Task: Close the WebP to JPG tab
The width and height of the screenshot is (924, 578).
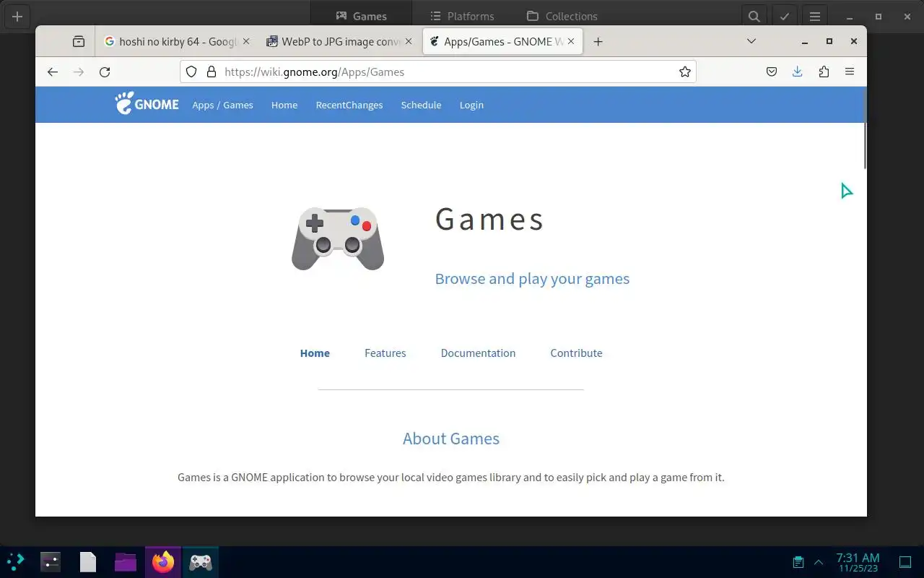Action: pos(409,42)
